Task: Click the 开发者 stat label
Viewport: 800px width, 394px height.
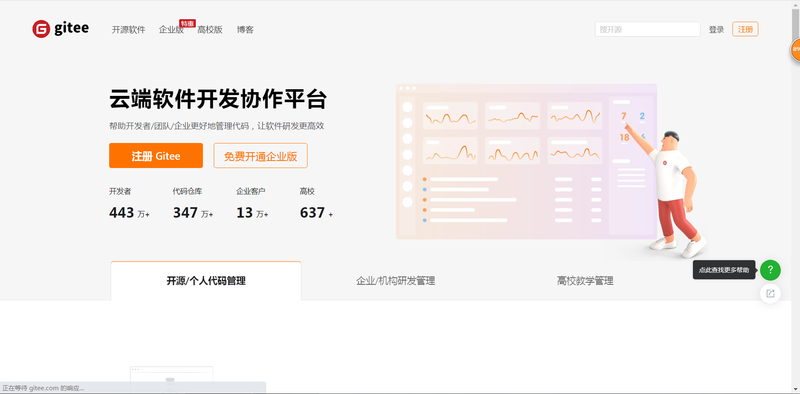Action: (x=120, y=191)
